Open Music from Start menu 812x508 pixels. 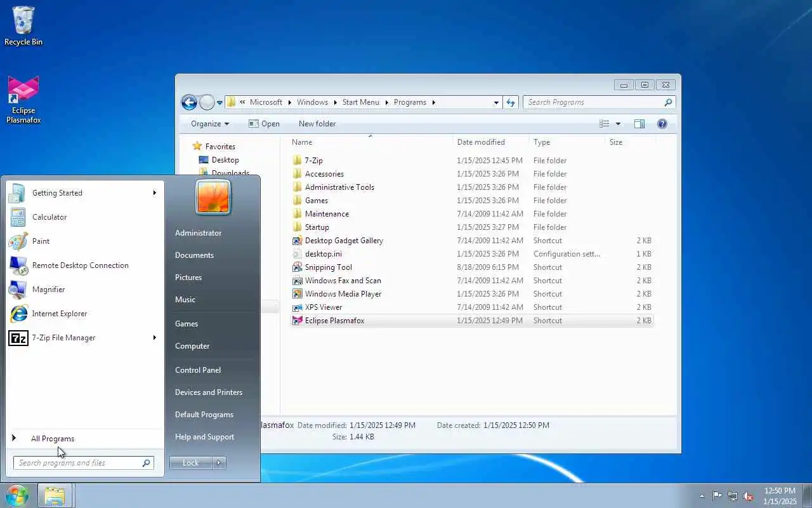[185, 300]
